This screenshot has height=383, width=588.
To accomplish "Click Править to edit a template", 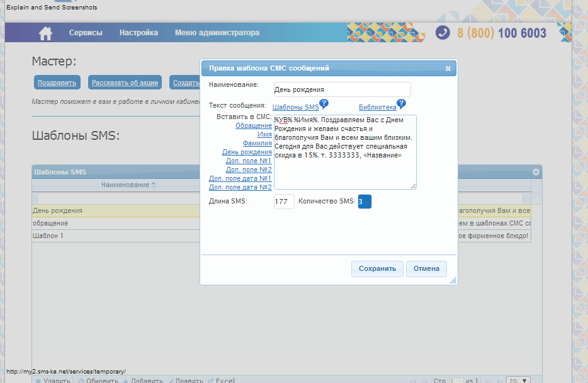I will click(186, 380).
